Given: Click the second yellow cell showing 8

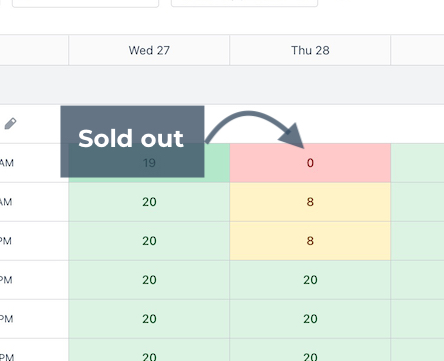Looking at the screenshot, I should (x=310, y=241).
